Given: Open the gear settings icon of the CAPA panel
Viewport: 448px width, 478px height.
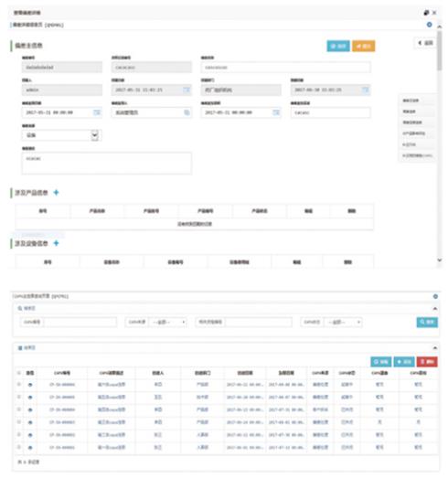Looking at the screenshot, I should point(435,296).
